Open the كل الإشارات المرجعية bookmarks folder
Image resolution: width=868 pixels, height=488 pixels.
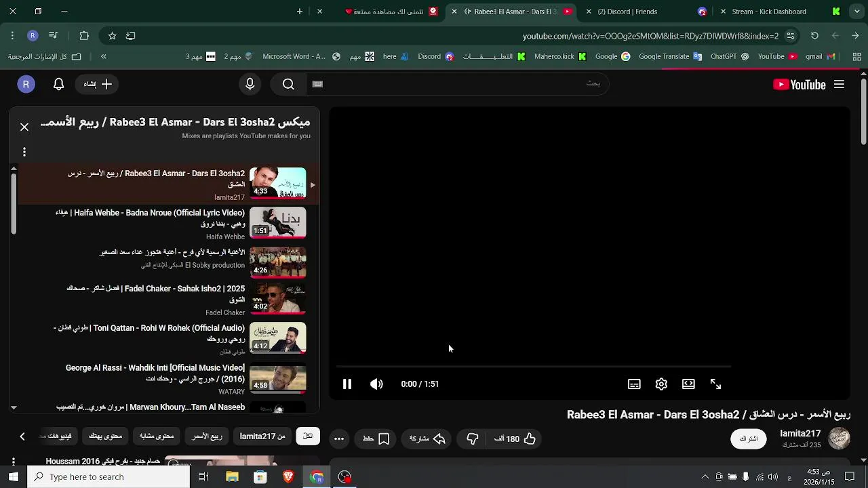tap(44, 56)
